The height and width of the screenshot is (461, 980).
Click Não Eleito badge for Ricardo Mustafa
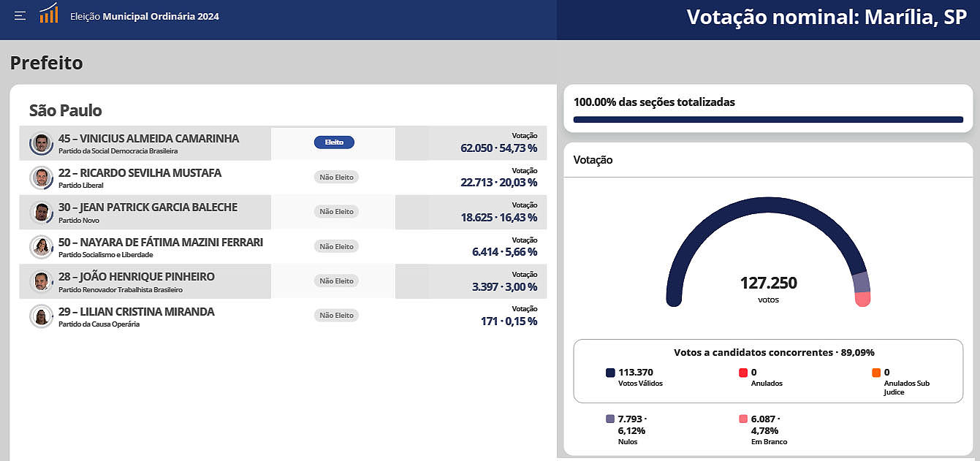(x=336, y=177)
